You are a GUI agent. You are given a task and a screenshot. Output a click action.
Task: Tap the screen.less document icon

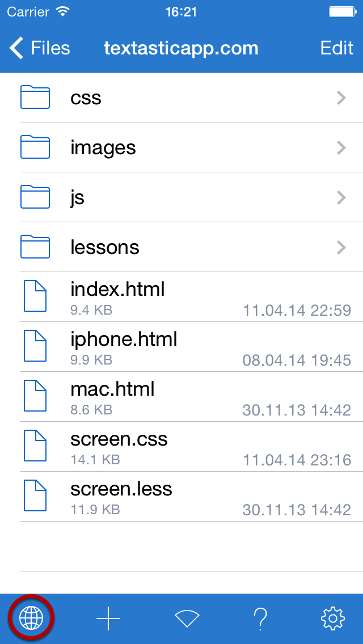click(35, 495)
